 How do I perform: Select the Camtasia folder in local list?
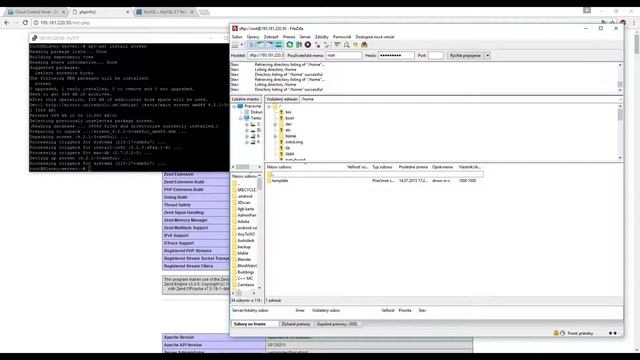click(x=245, y=285)
